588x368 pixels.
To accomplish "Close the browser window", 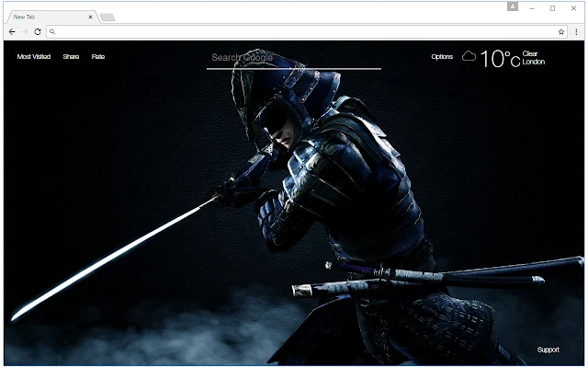I will [573, 8].
